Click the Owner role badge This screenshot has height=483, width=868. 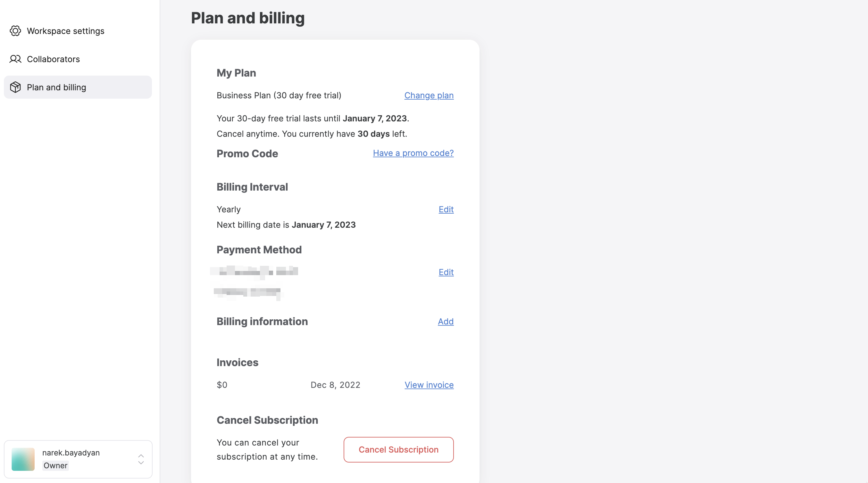point(55,466)
